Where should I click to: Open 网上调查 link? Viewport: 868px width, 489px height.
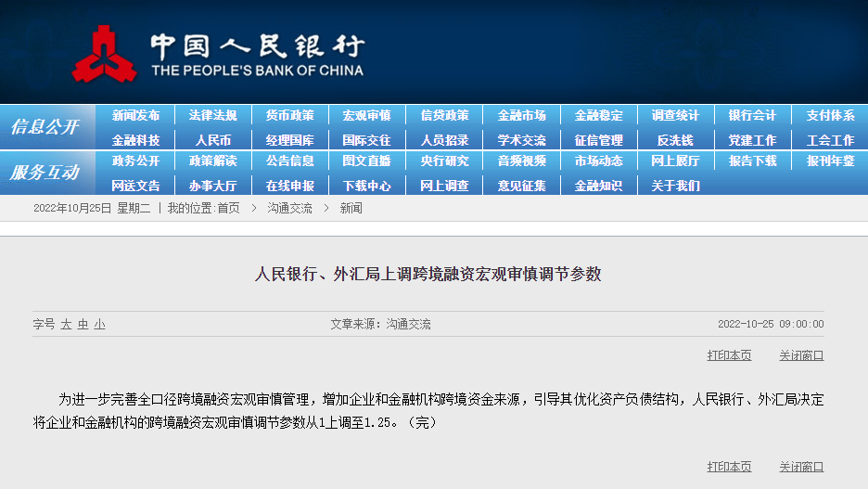pyautogui.click(x=444, y=186)
